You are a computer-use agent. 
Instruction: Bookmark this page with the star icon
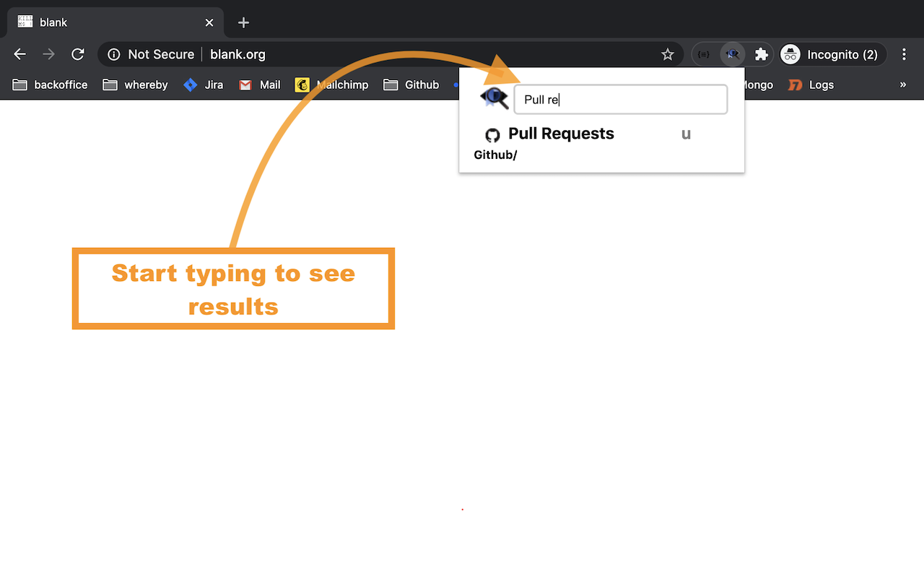tap(667, 53)
